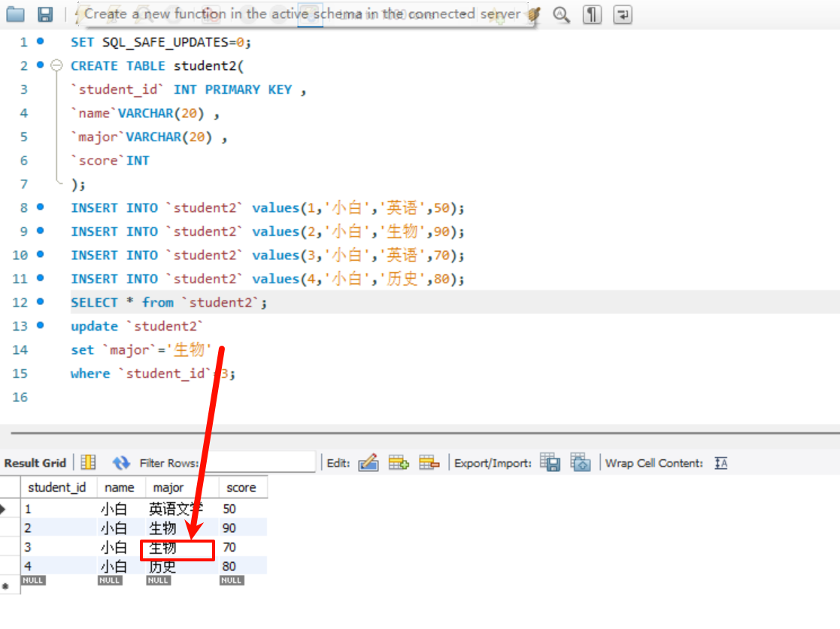Toggle invisible characters pilcrow icon
Image resolution: width=840 pixels, height=629 pixels.
pos(592,14)
